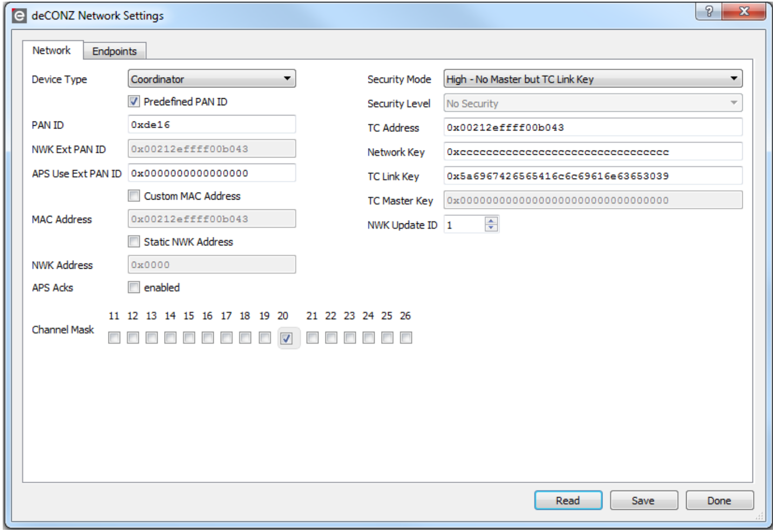Select the Network tab

52,51
